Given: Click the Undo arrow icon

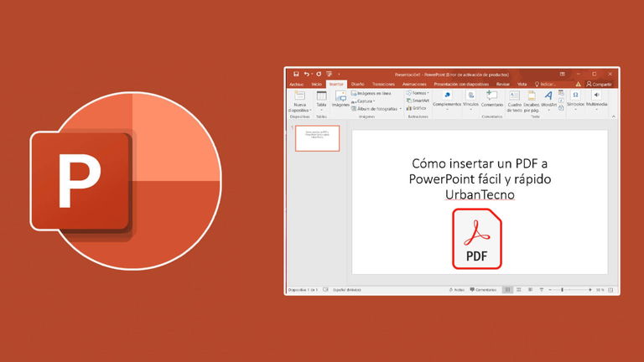Looking at the screenshot, I should coord(306,75).
